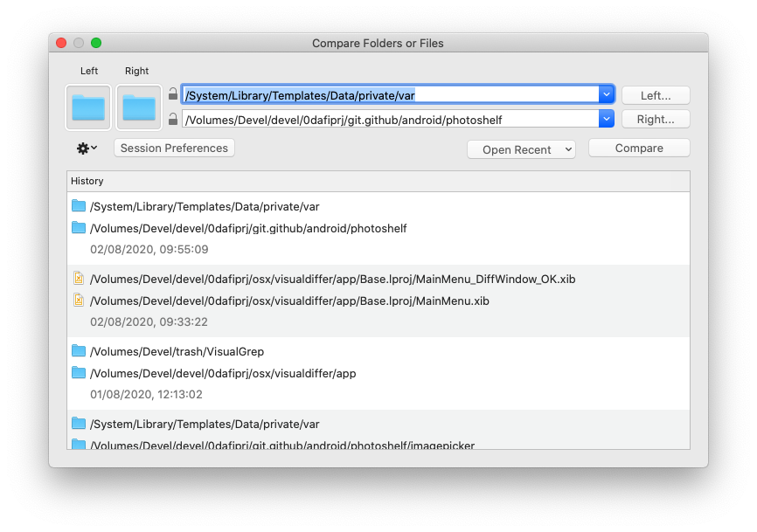This screenshot has height=532, width=757.
Task: Click the Right folder drop well
Action: (x=139, y=107)
